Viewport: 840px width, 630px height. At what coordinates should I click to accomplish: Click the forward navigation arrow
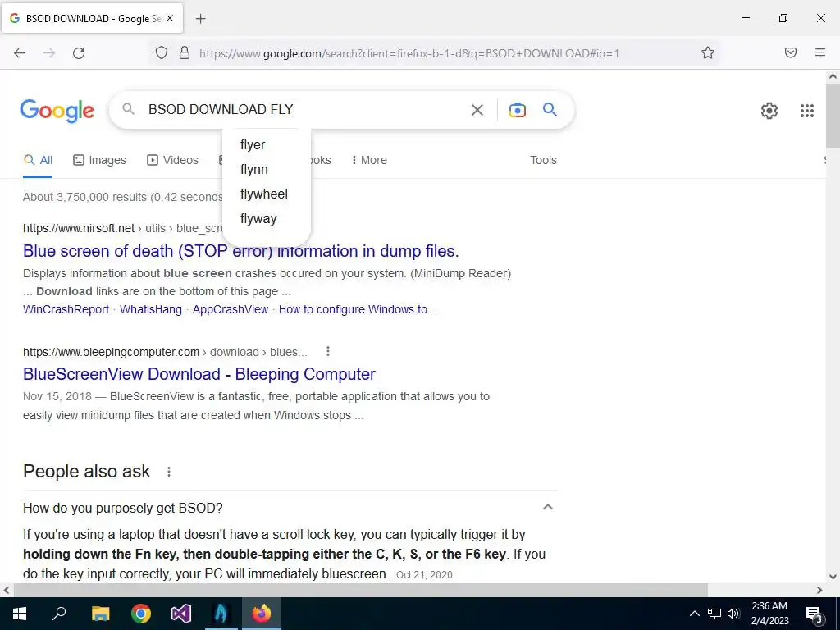(49, 52)
